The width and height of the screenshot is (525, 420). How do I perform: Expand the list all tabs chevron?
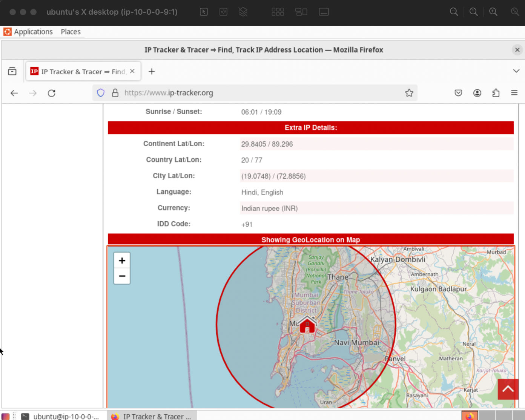[x=516, y=71]
